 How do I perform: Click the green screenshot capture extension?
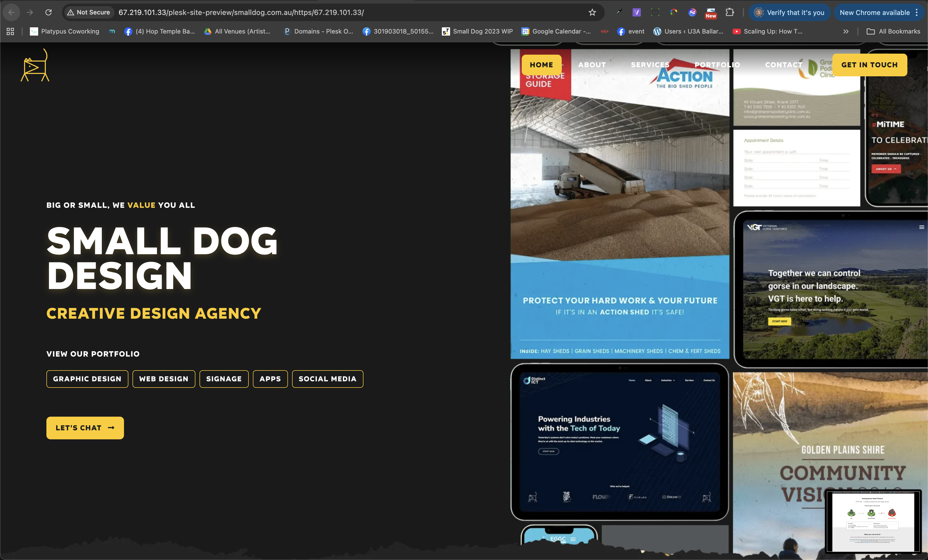pyautogui.click(x=655, y=12)
